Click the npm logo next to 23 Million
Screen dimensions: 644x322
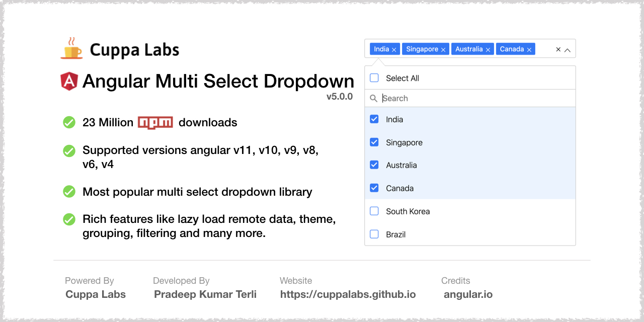pos(155,122)
